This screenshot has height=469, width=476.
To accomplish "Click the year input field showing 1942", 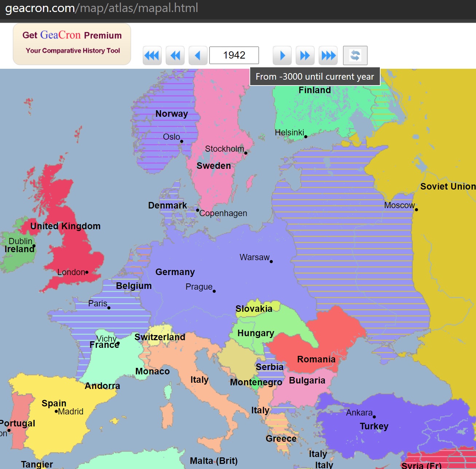I will (x=234, y=55).
